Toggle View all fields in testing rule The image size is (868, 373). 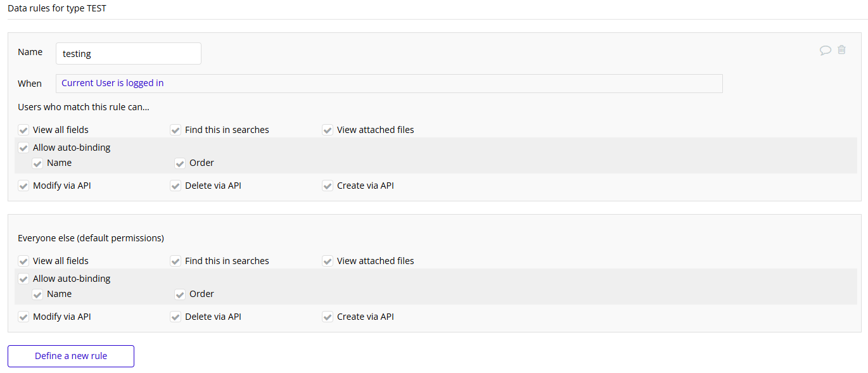pyautogui.click(x=23, y=130)
